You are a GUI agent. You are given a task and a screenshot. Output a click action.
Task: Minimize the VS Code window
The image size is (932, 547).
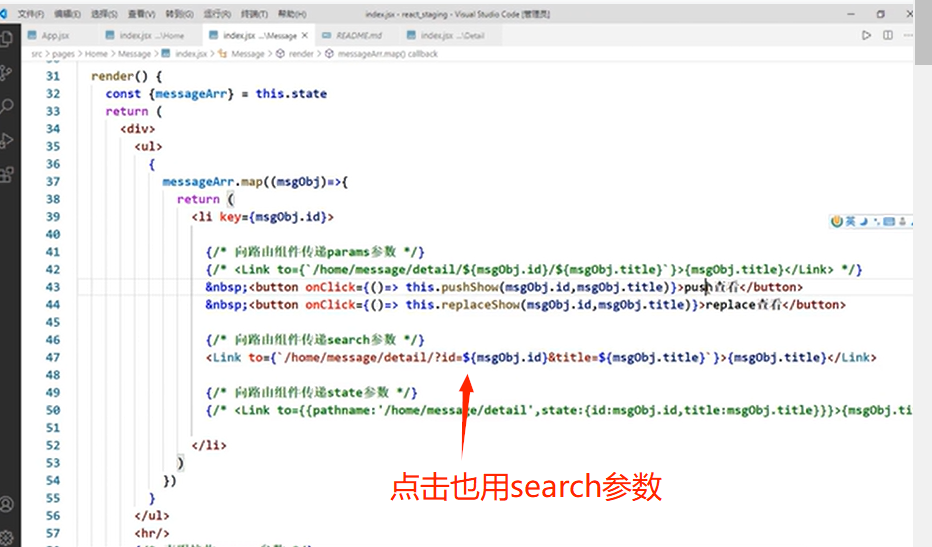point(851,14)
